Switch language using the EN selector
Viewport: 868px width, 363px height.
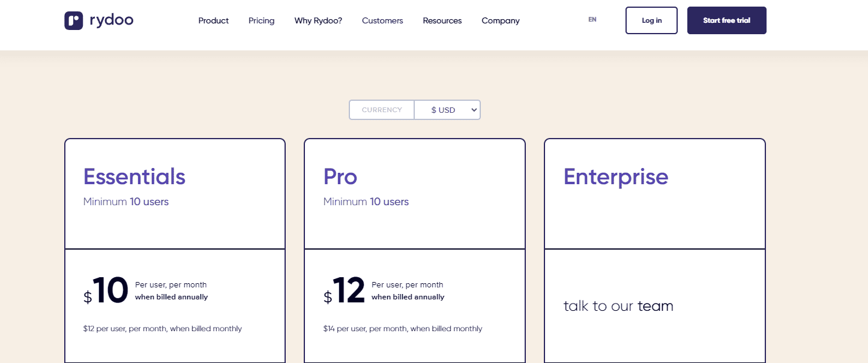coord(592,20)
